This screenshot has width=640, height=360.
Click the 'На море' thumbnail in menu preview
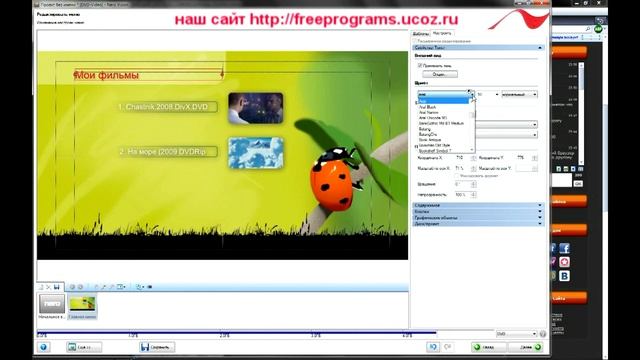pyautogui.click(x=256, y=153)
